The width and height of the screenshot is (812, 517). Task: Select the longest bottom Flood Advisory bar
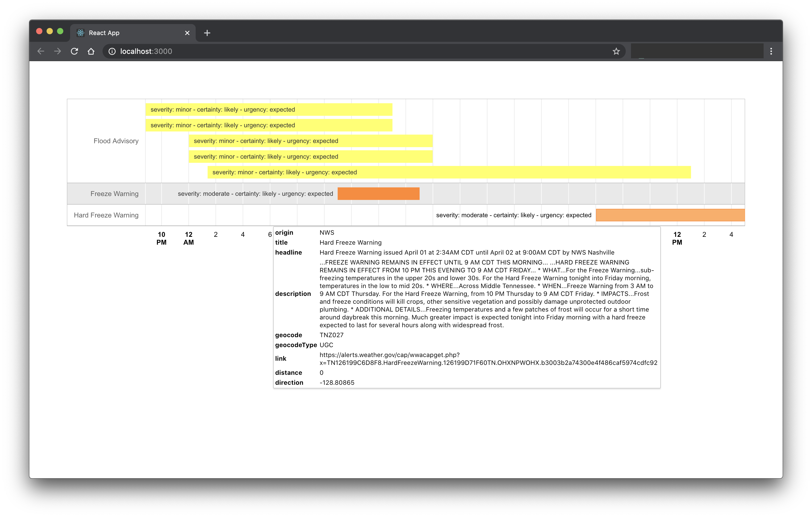coord(449,172)
